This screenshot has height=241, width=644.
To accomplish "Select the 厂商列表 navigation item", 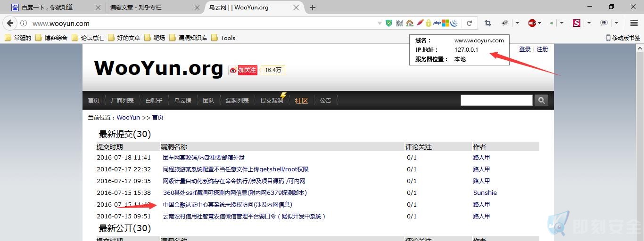I will [122, 100].
